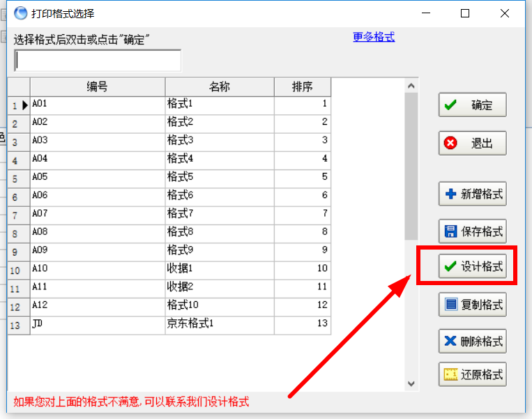This screenshot has height=419, width=532.
Task: Save the format via 保存格式 text
Action: [481, 231]
